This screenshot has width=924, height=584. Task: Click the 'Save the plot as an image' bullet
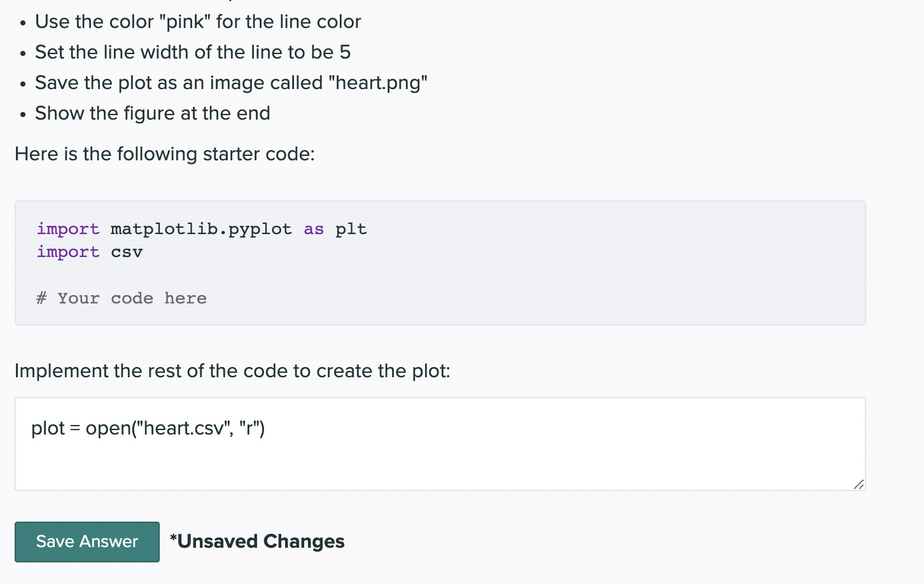(x=231, y=83)
